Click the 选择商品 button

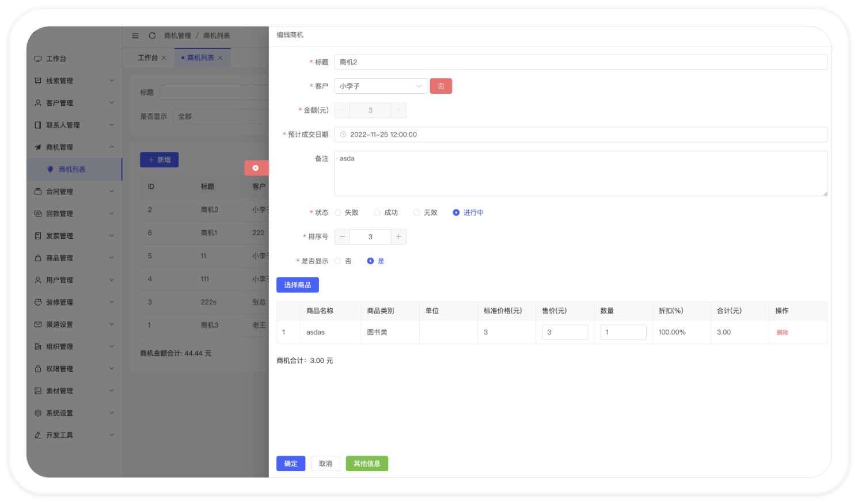pos(298,285)
